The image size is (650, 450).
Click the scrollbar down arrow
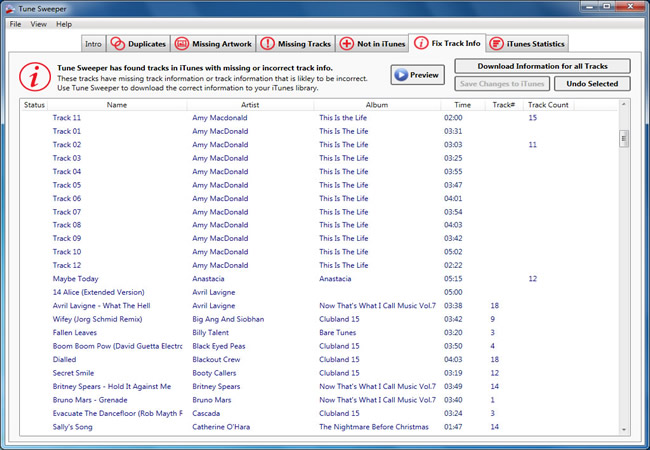pyautogui.click(x=624, y=430)
